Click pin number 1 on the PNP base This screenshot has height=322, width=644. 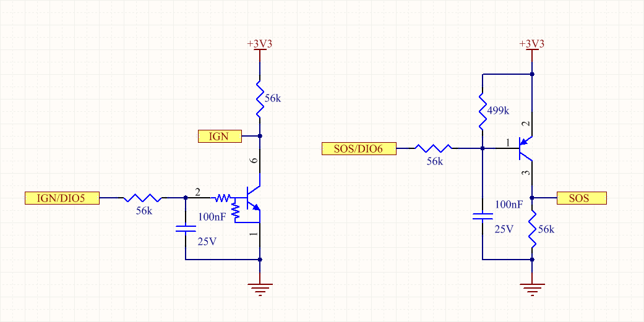coord(508,143)
